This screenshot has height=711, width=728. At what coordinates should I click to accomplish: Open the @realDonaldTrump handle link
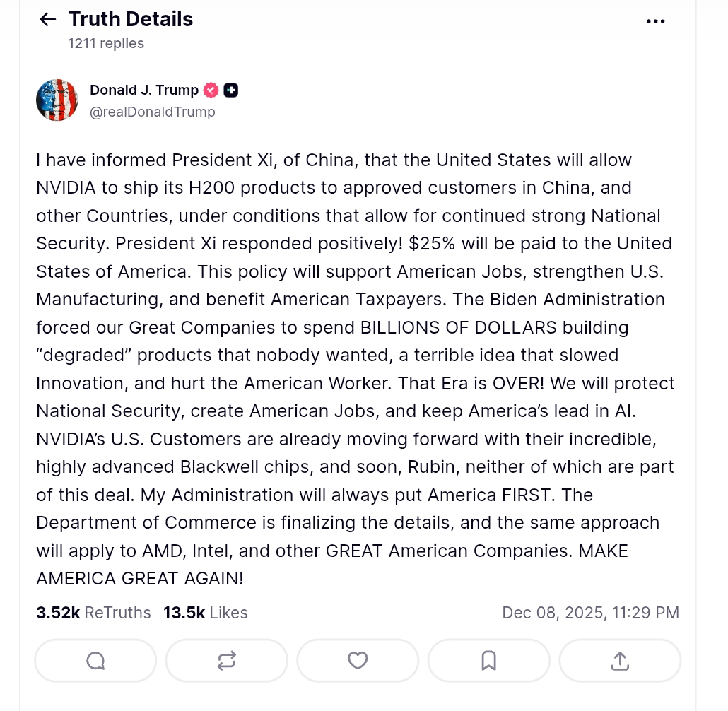tap(153, 112)
